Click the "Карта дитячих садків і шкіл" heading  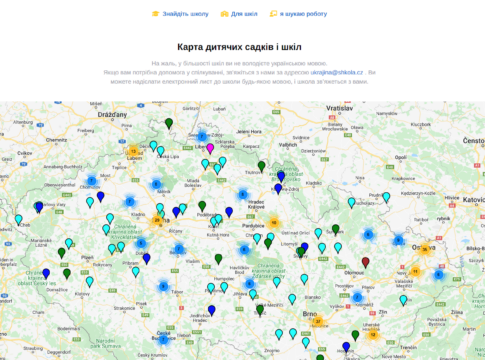tap(239, 47)
